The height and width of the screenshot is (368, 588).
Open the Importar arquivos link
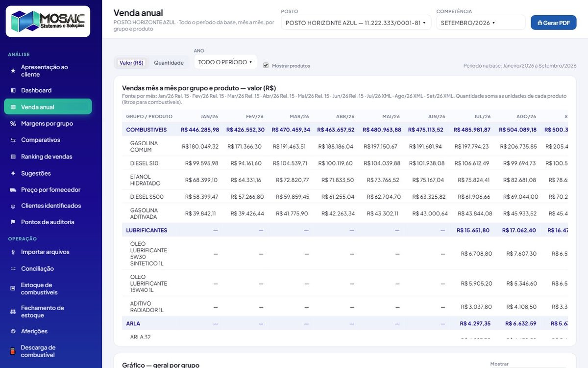point(45,252)
